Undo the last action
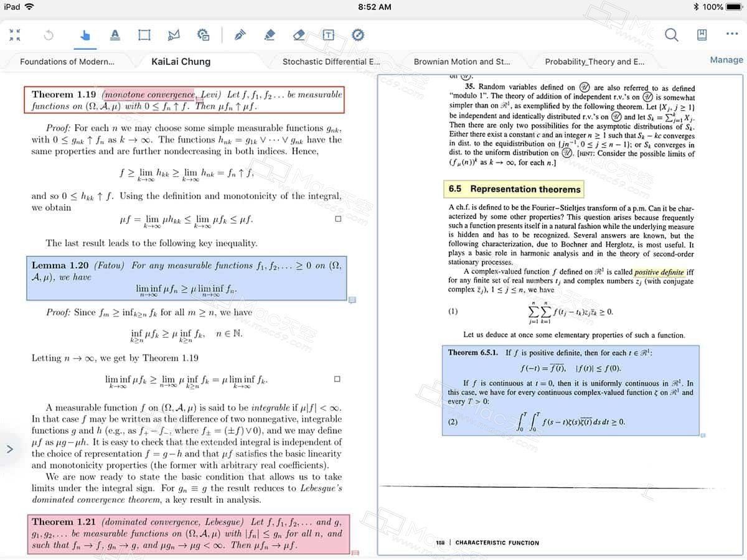 coord(49,35)
